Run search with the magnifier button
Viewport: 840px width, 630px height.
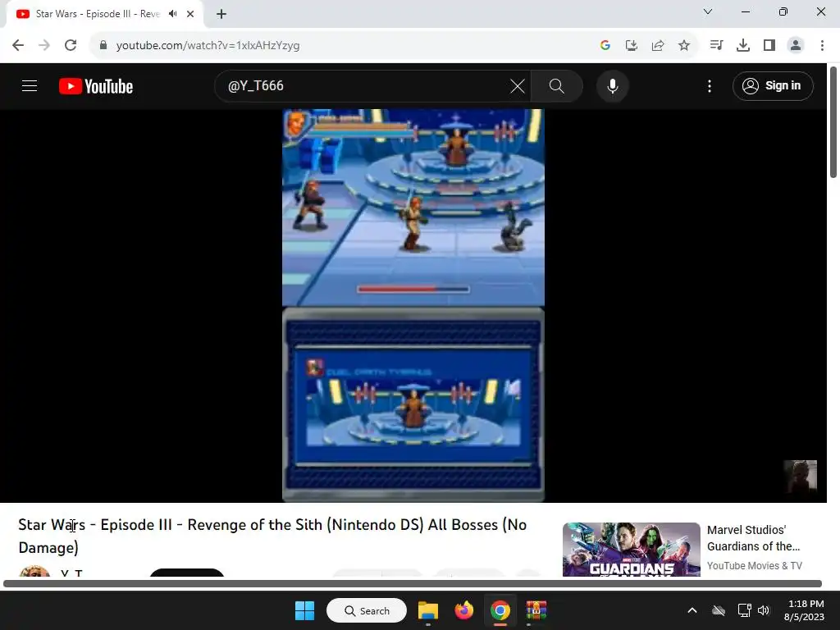(x=557, y=85)
